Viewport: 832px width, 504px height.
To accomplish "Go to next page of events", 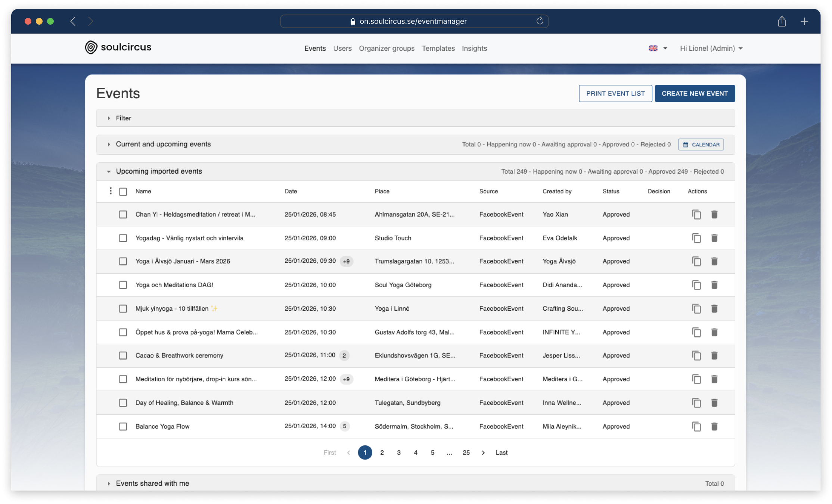I will (483, 452).
